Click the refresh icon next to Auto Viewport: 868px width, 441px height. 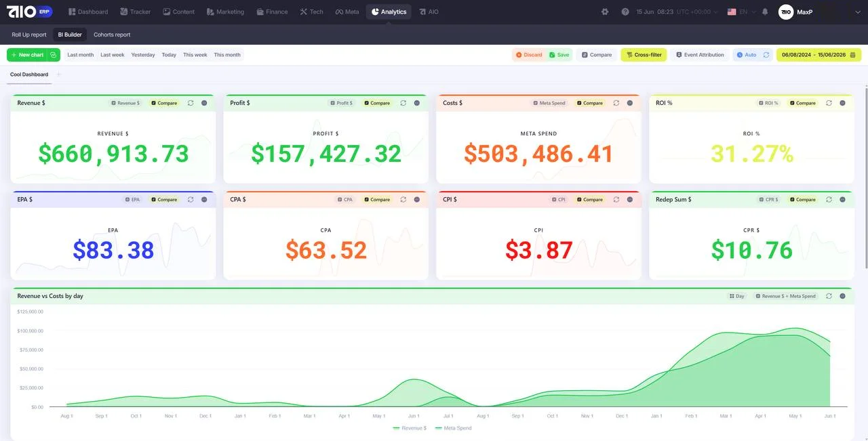point(766,55)
